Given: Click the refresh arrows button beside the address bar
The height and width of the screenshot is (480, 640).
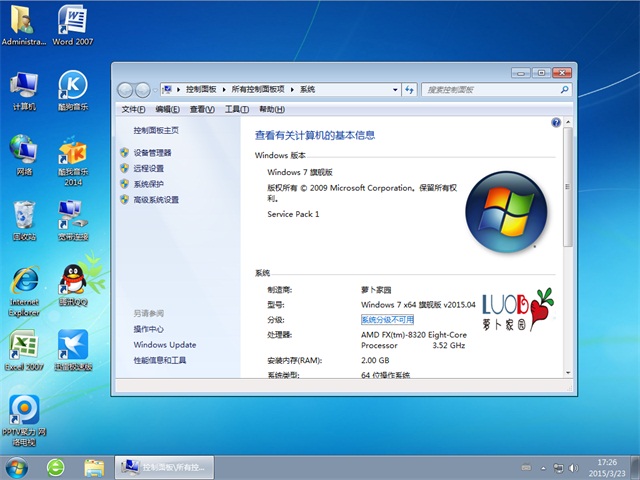Looking at the screenshot, I should coord(409,90).
